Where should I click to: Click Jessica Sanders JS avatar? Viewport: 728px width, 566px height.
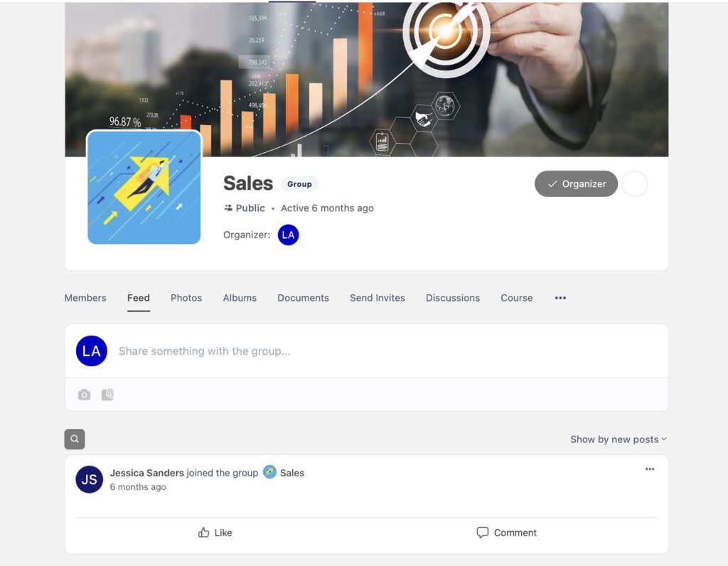tap(89, 479)
